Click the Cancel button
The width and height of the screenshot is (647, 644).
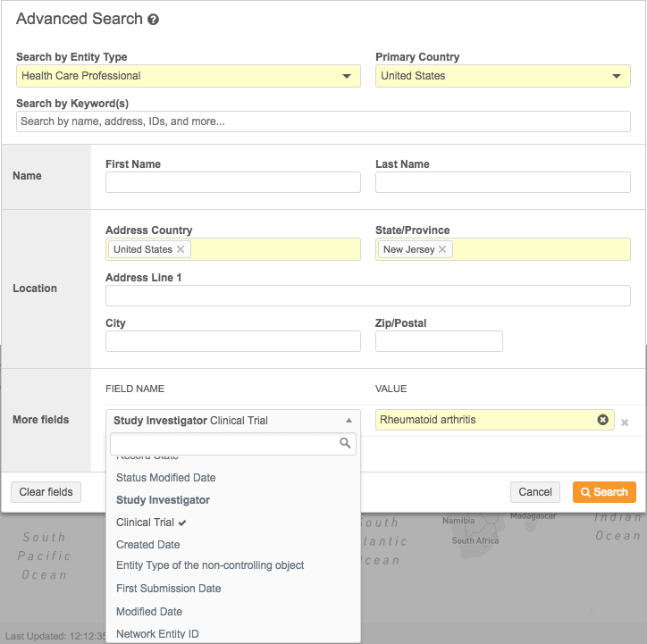[535, 492]
